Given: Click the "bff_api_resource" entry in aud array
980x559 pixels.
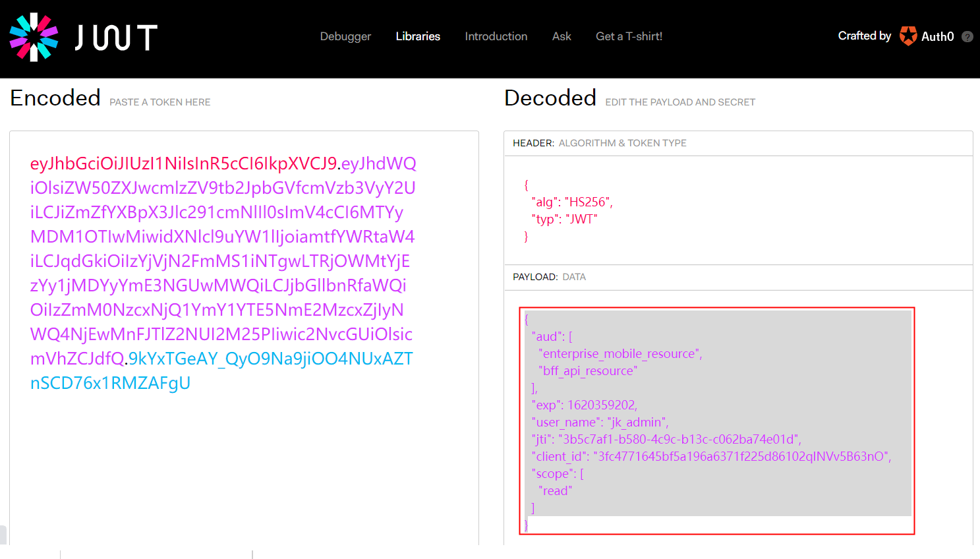Looking at the screenshot, I should 588,370.
